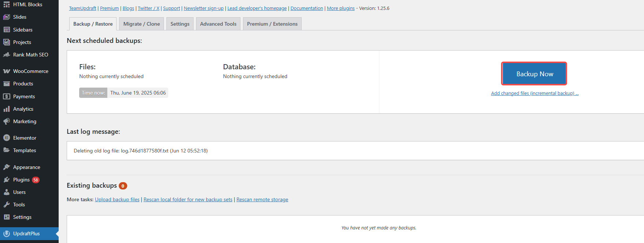Screen dimensions: 644x243
Task: Click the Rank Math SEO icon
Action: 7,55
